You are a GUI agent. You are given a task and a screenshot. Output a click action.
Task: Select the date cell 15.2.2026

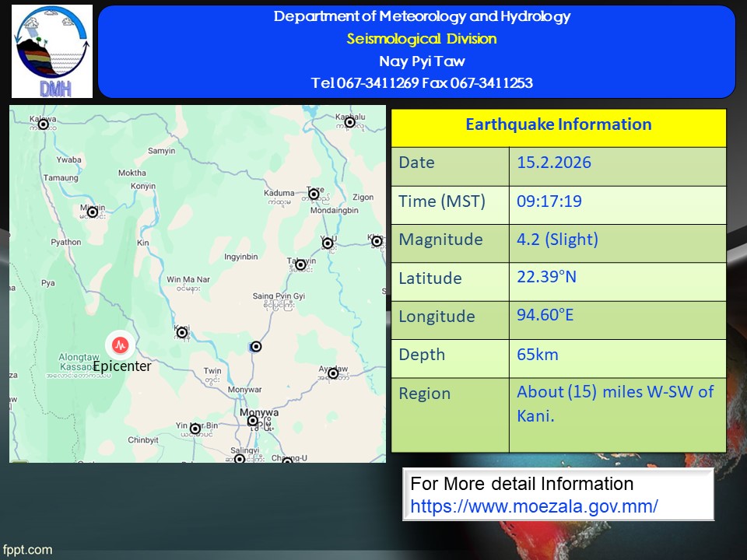553,163
